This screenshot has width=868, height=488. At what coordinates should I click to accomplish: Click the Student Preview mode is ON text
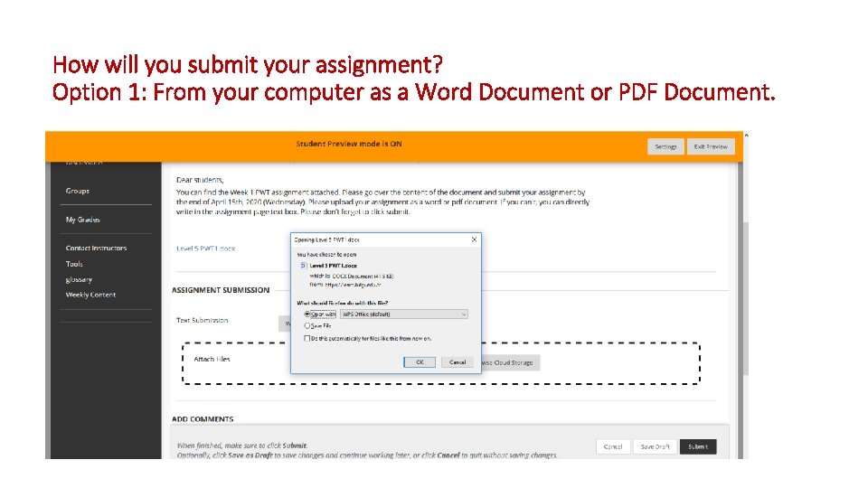coord(349,144)
